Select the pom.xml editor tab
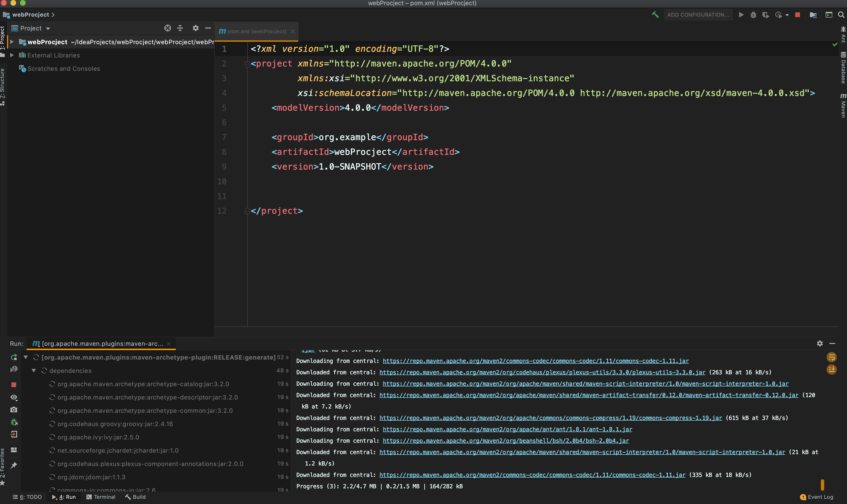 pos(257,31)
